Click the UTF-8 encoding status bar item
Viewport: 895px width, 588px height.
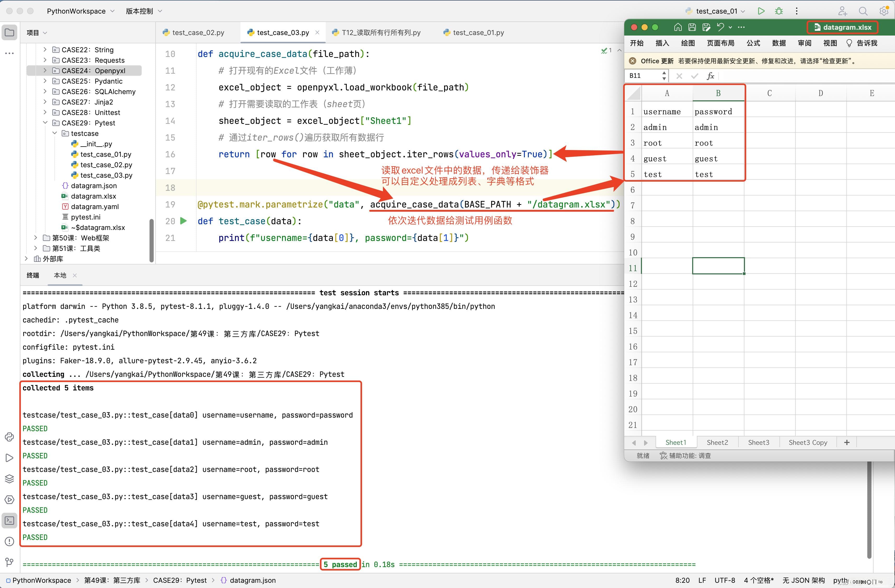tap(724, 580)
